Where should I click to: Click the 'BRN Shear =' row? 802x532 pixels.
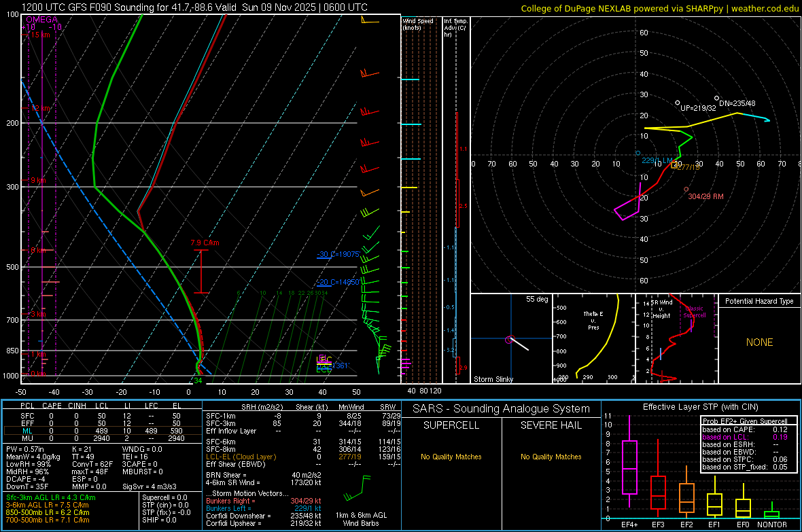click(264, 475)
